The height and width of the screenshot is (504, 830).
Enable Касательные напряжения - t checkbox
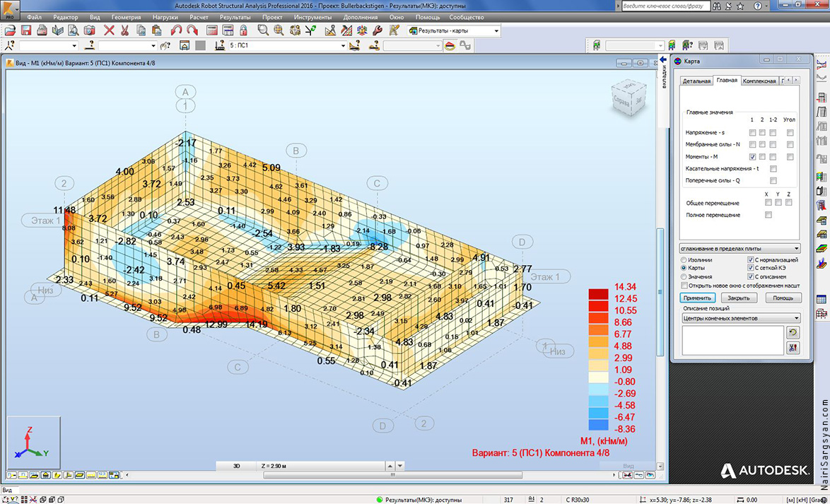coord(773,169)
